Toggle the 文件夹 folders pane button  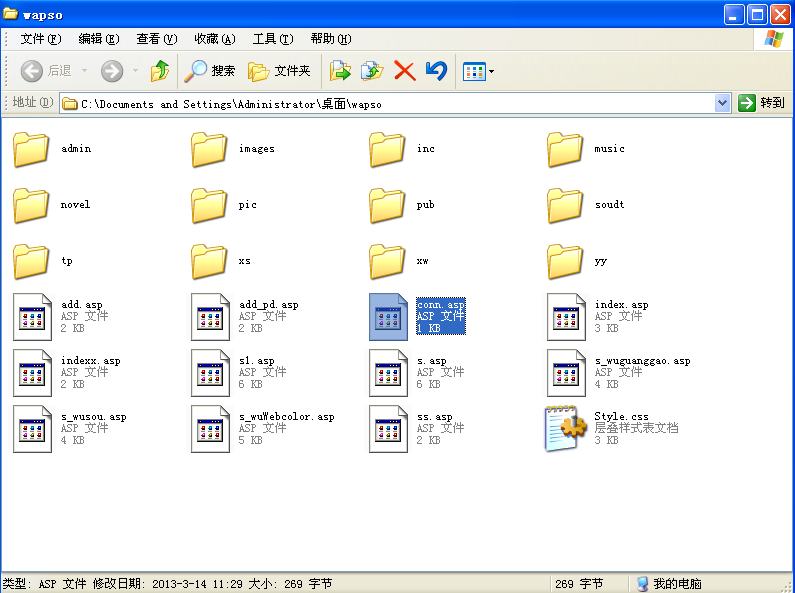click(279, 71)
